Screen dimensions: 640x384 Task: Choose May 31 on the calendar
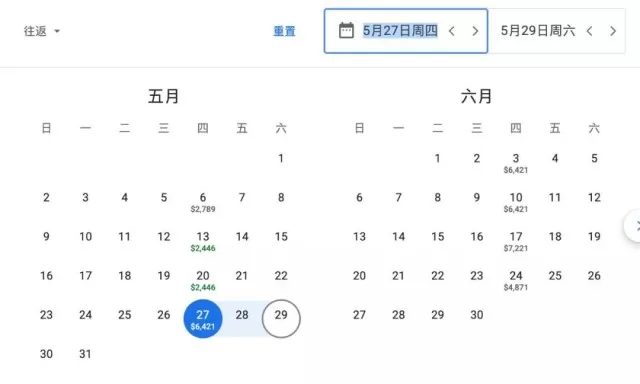pyautogui.click(x=85, y=354)
